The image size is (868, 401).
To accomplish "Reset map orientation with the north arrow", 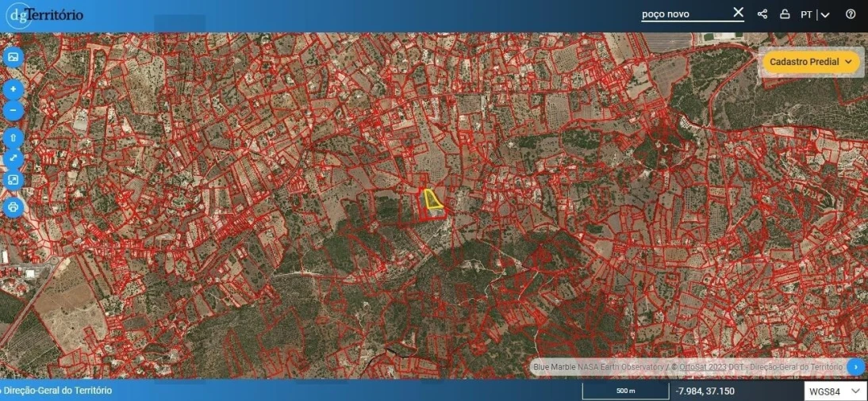I will click(13, 137).
